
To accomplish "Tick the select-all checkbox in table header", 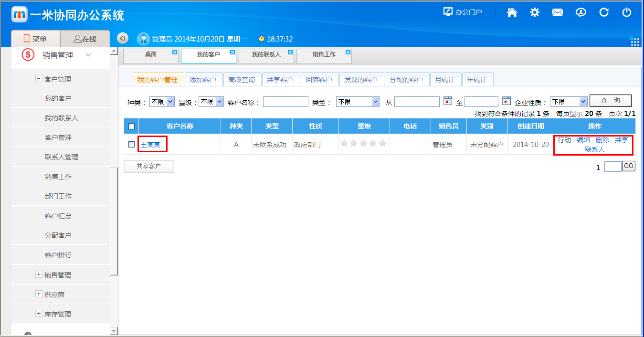I will (x=131, y=126).
